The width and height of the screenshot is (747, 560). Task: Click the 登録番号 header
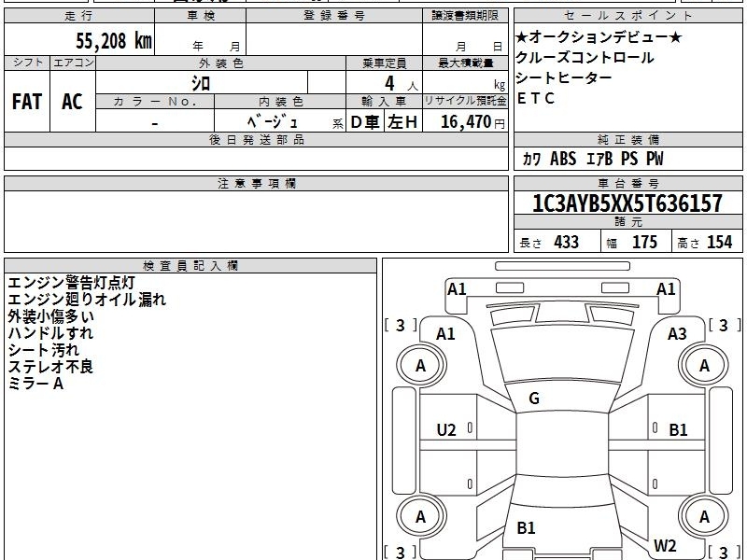[334, 16]
